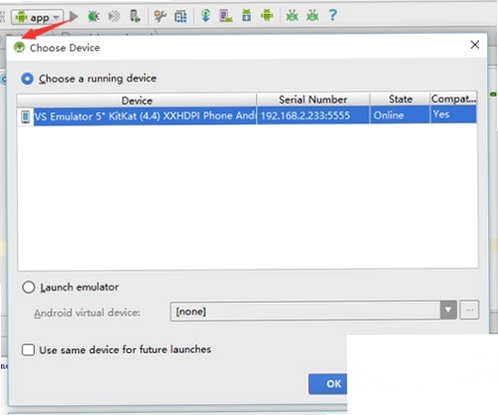This screenshot has width=498, height=415.
Task: Open the Android virtual device dropdown arrow
Action: coord(448,310)
